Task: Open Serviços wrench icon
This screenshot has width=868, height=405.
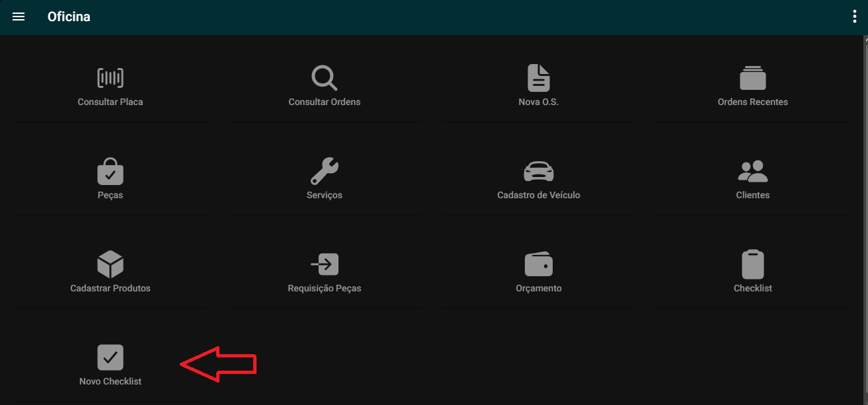Action: coord(325,171)
